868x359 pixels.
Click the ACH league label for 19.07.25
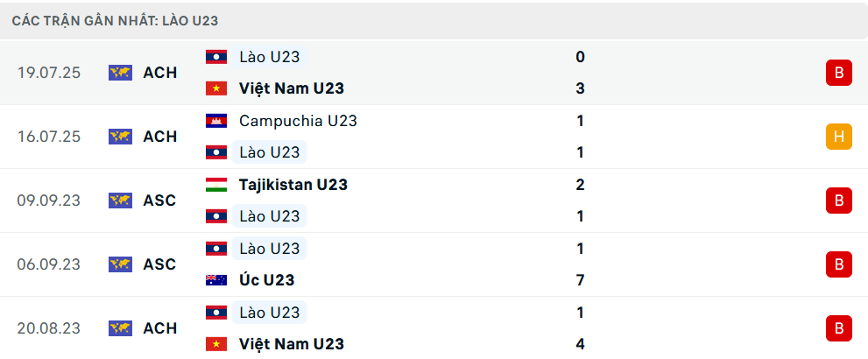click(159, 73)
